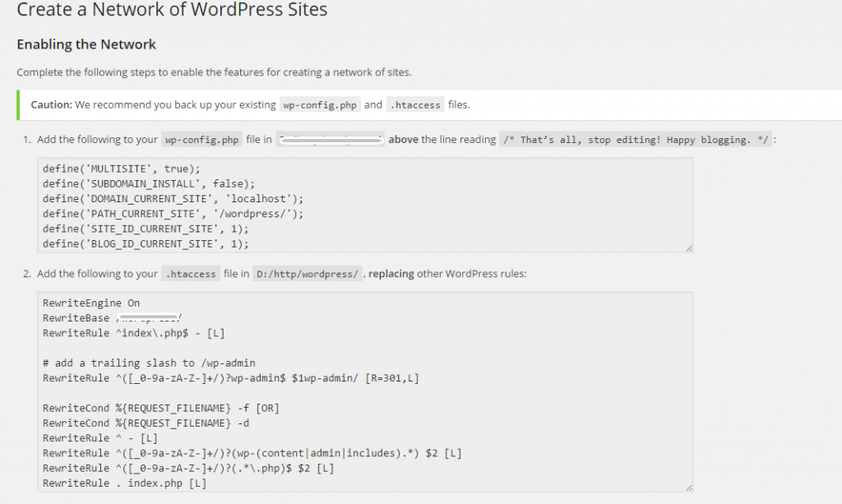Click .htaccess code label in Caution notice
This screenshot has width=842, height=504.
tap(415, 105)
